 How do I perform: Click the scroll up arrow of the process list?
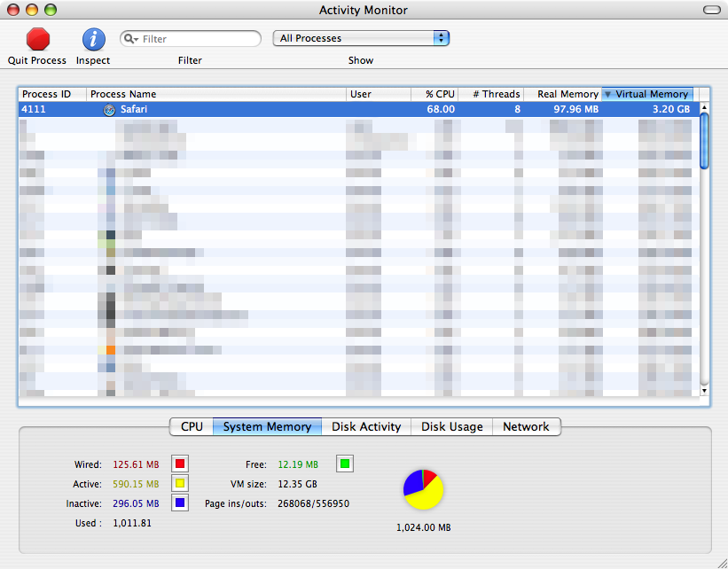pyautogui.click(x=704, y=107)
